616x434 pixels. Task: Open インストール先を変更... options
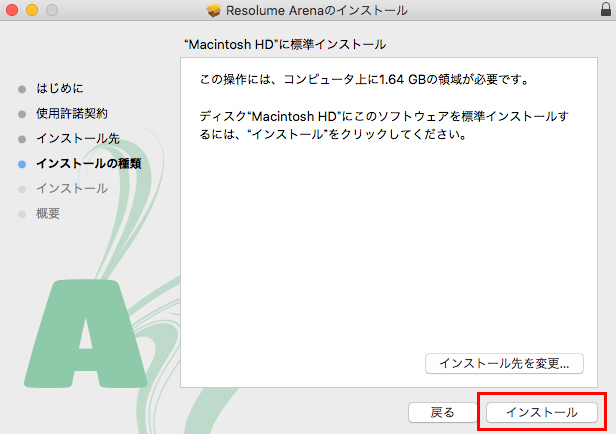coord(504,364)
